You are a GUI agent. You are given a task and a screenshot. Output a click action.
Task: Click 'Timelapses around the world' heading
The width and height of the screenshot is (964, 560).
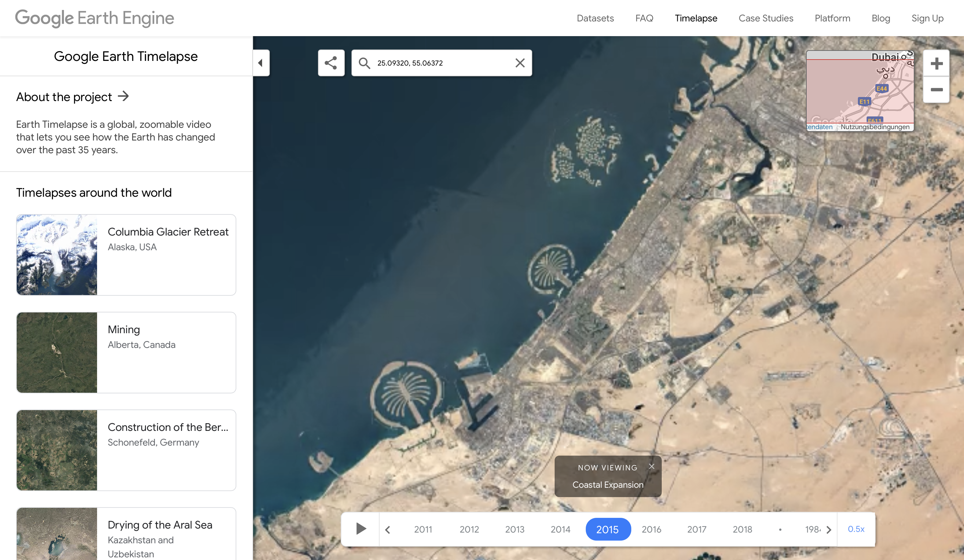94,193
